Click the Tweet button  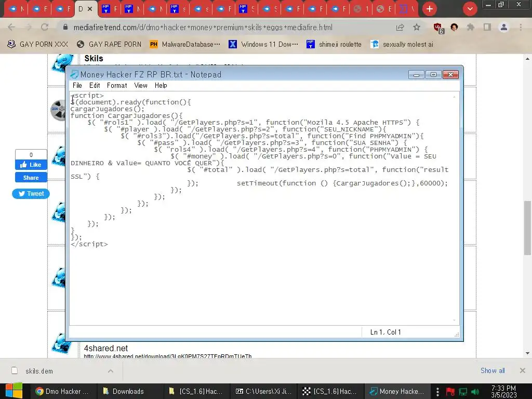tap(31, 194)
